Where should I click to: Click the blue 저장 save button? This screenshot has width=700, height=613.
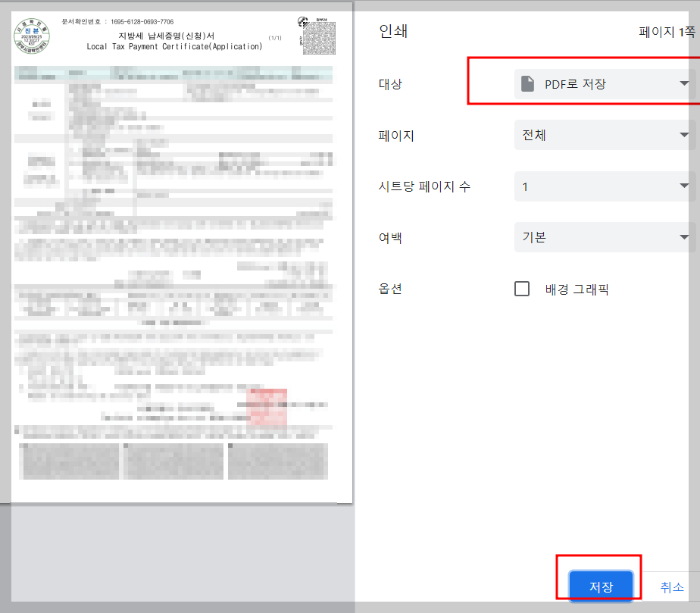[601, 586]
